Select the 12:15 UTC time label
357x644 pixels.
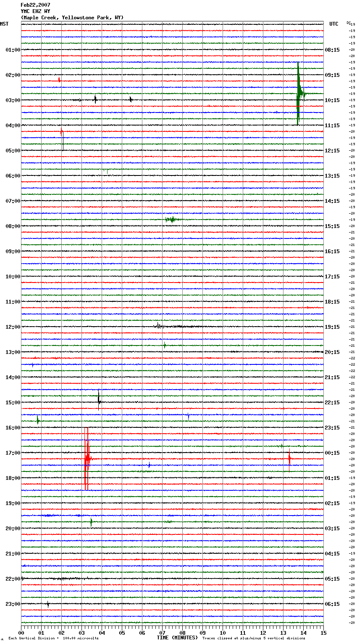coord(332,151)
